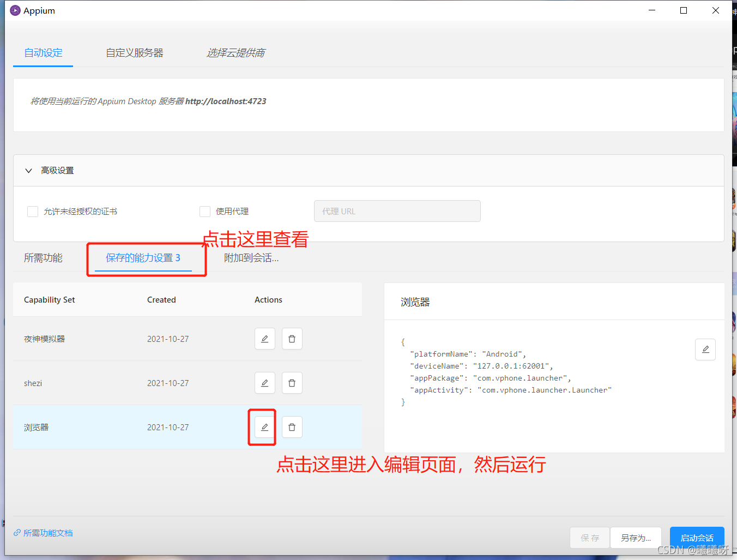Select the 浏览器 row in capability list
The image size is (737, 560).
[188, 427]
